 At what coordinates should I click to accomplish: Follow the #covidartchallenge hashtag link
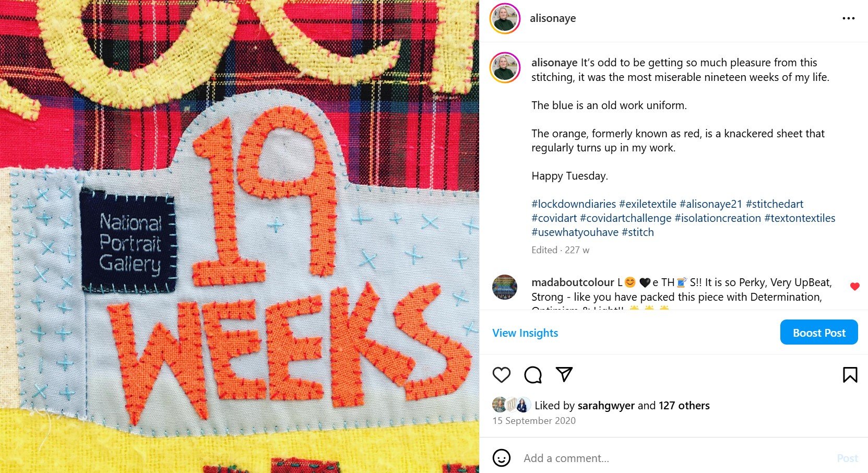point(626,218)
